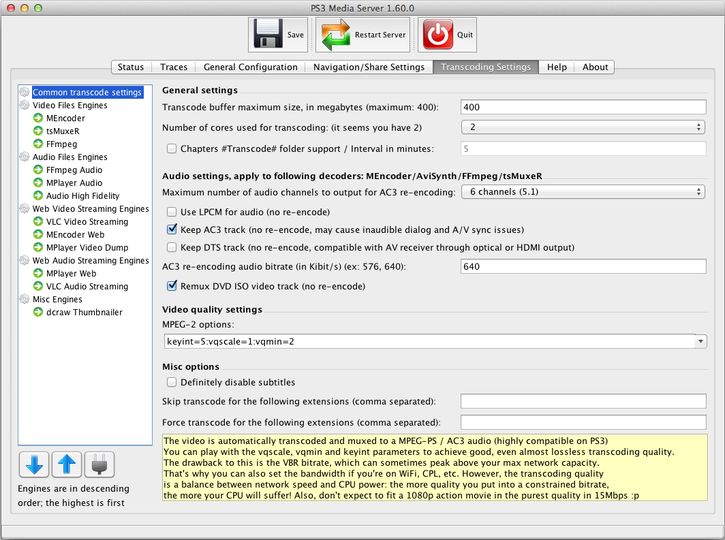725x540 pixels.
Task: Click gear icon of Web Video Streaming Engines
Action: tap(25, 209)
